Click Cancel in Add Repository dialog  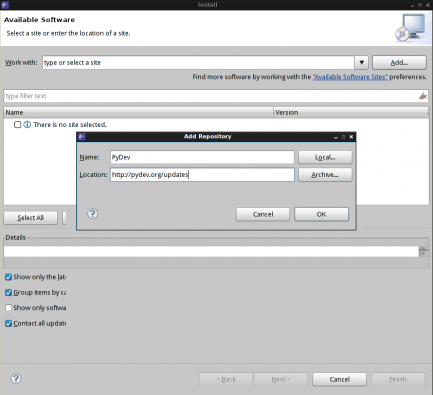point(263,214)
